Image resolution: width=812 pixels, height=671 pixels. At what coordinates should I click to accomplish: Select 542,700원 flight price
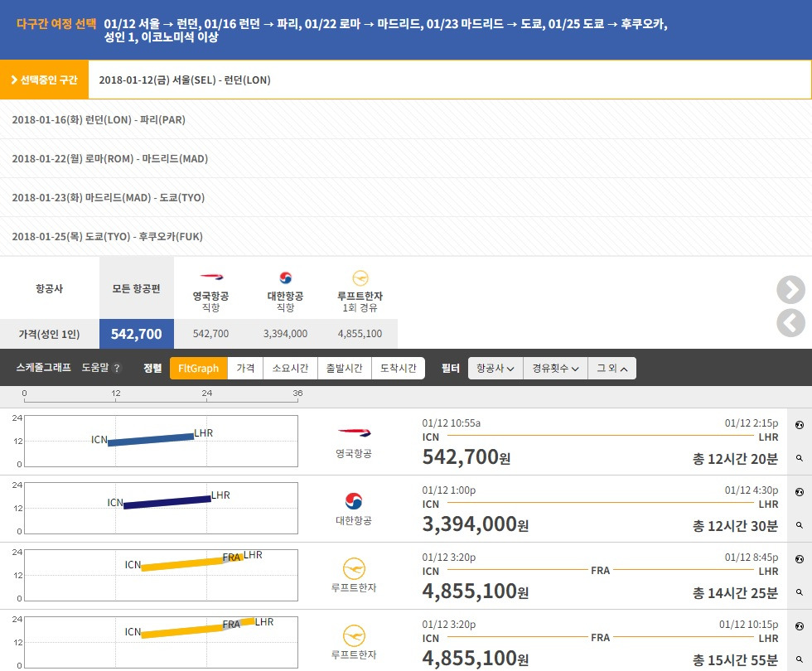(466, 457)
